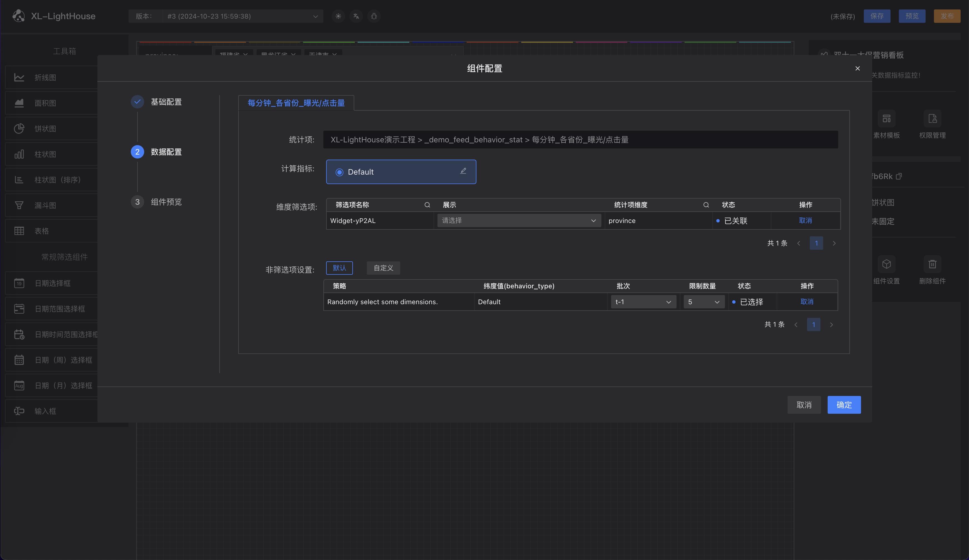Click 取消 link in Randomly select row

click(x=807, y=302)
